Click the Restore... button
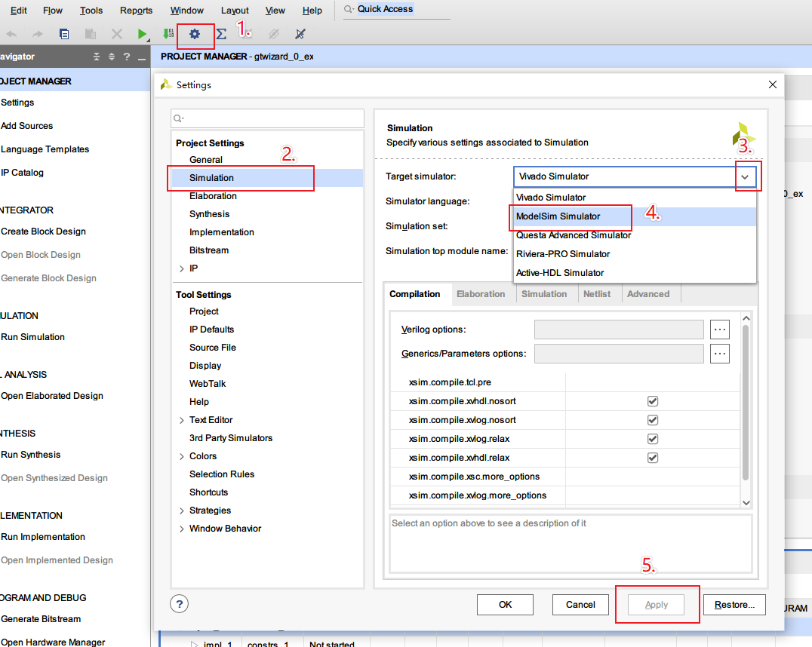Image resolution: width=812 pixels, height=647 pixels. pos(734,605)
